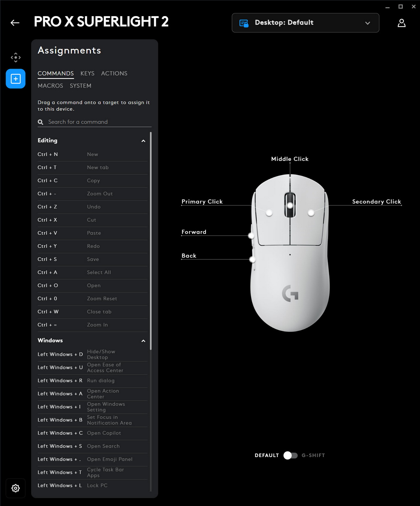Switch to the MACROS tab

coord(50,86)
